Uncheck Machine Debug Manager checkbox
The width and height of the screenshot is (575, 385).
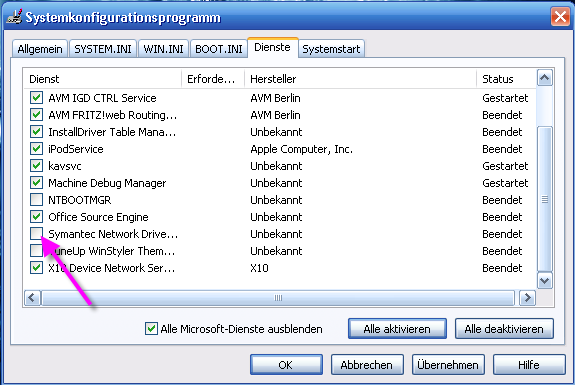point(36,183)
